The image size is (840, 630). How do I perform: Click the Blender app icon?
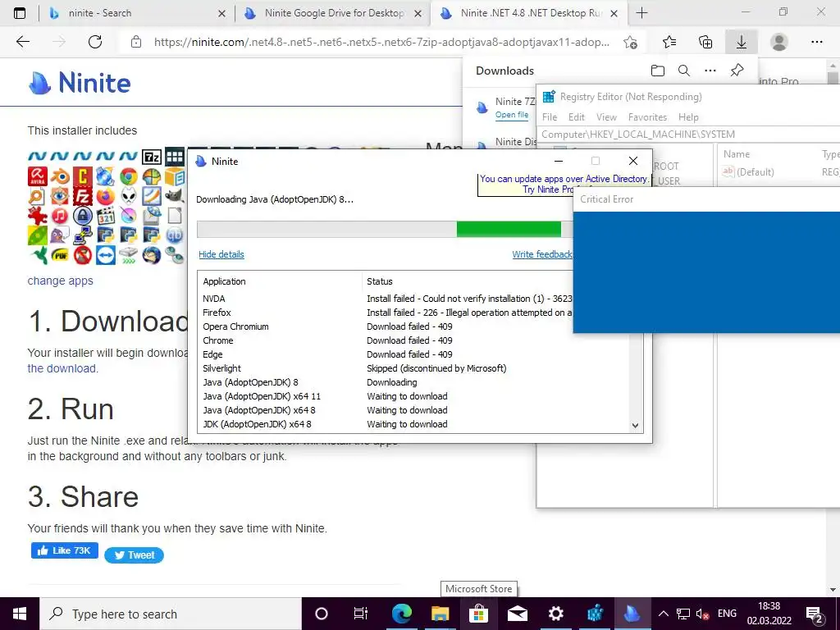click(x=60, y=176)
